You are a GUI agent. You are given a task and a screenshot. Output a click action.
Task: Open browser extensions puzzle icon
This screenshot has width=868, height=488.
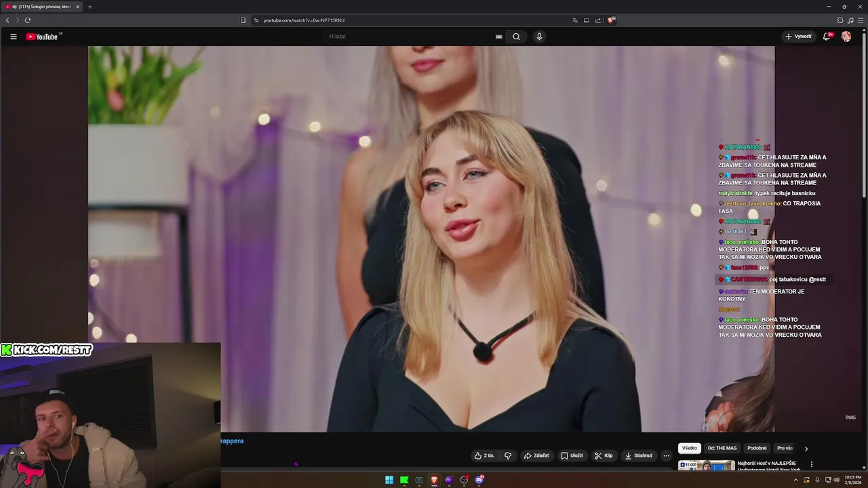tap(840, 20)
